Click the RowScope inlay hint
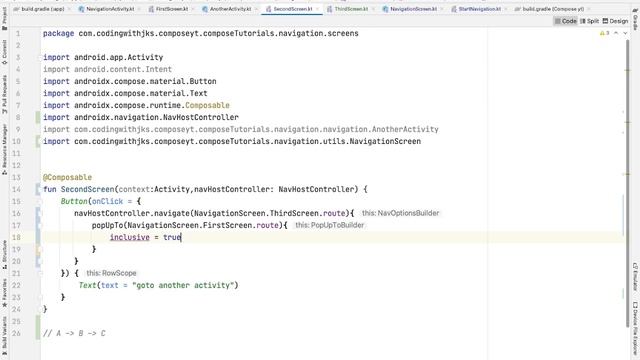 coord(111,273)
